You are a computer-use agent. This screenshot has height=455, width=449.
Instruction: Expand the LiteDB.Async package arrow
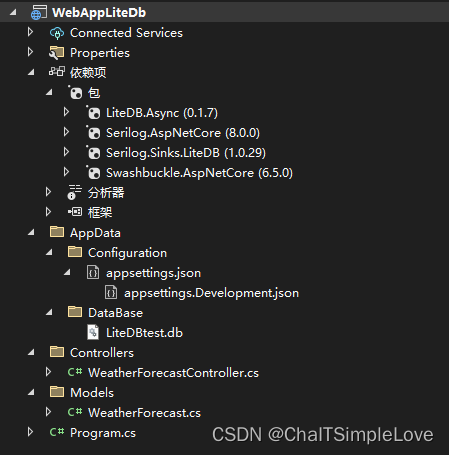click(x=66, y=112)
